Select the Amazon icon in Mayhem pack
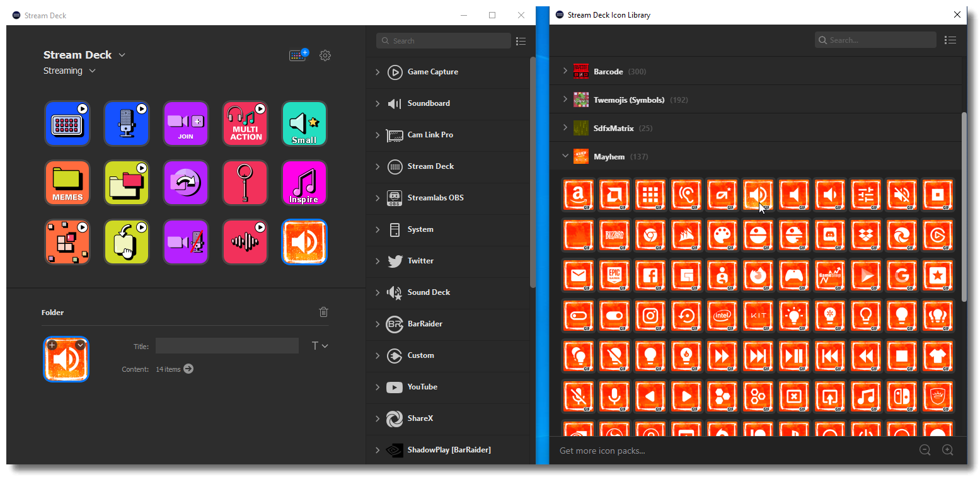This screenshot has width=980, height=477. pyautogui.click(x=578, y=195)
